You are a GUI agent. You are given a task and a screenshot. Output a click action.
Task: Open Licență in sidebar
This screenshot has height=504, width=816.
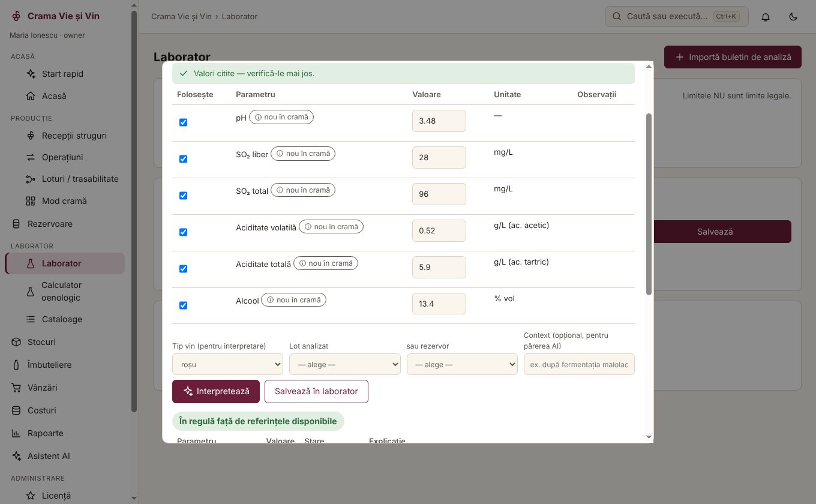tap(65, 496)
